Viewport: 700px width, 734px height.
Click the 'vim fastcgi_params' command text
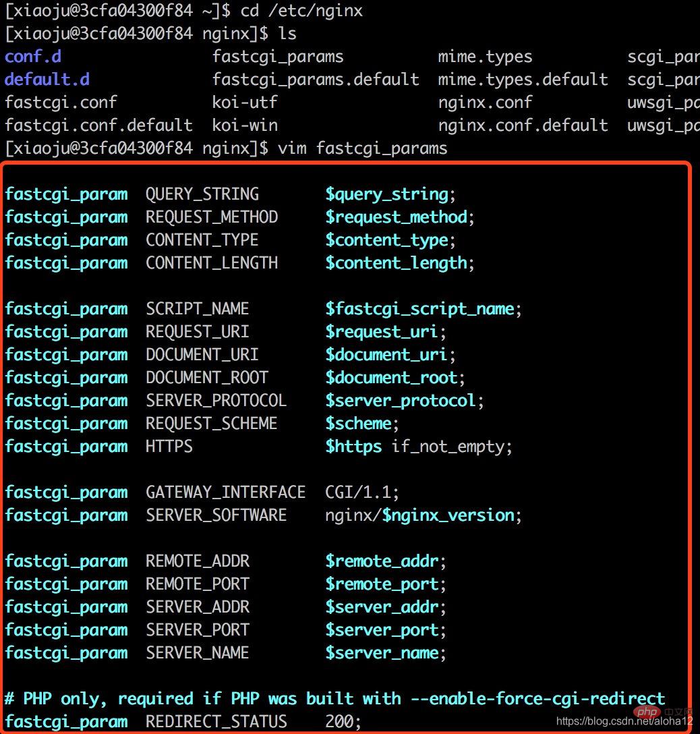tap(363, 149)
